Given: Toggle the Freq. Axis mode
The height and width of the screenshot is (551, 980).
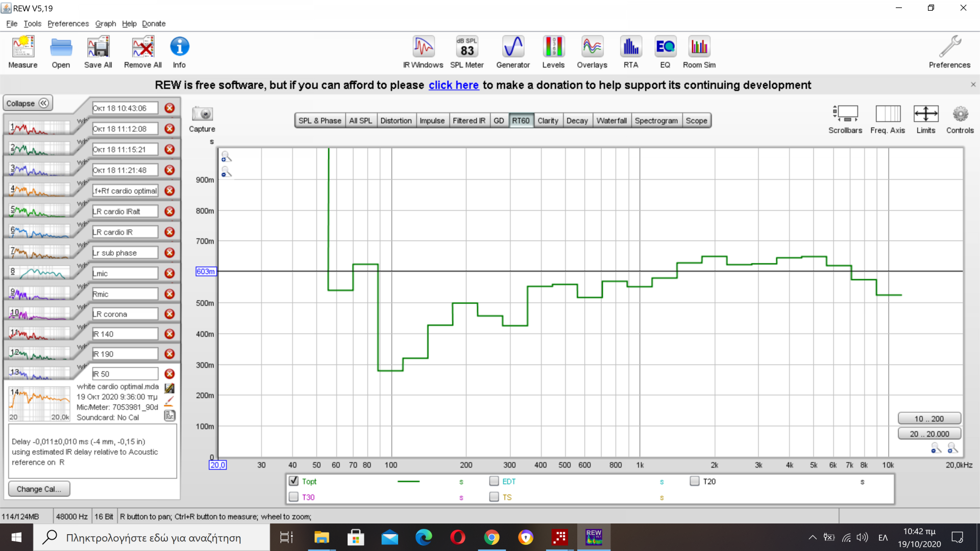Looking at the screenshot, I should click(888, 119).
